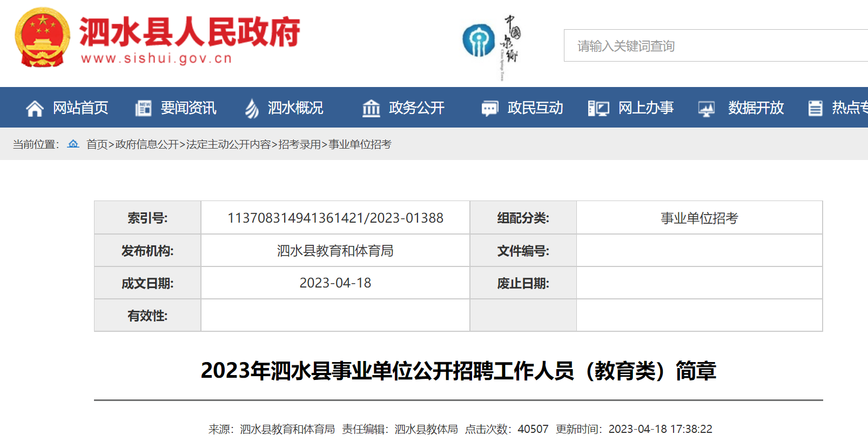Click the computer icon beside 网上办事

tap(598, 109)
